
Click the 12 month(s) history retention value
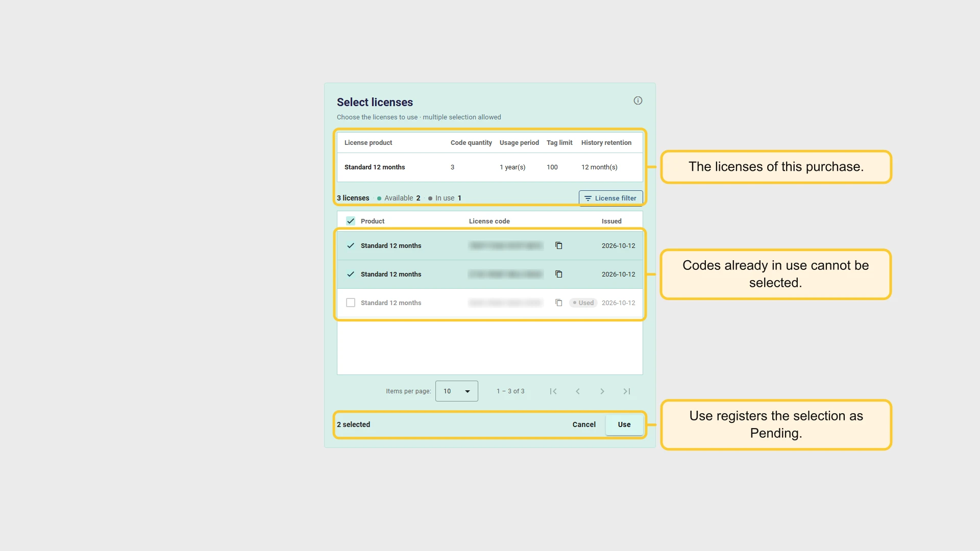click(x=599, y=167)
